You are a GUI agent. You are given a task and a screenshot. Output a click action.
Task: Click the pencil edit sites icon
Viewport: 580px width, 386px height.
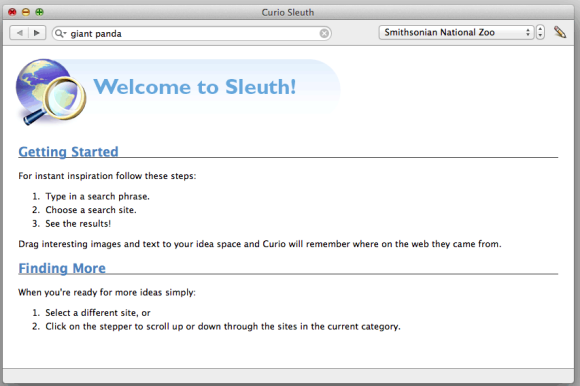tap(560, 32)
